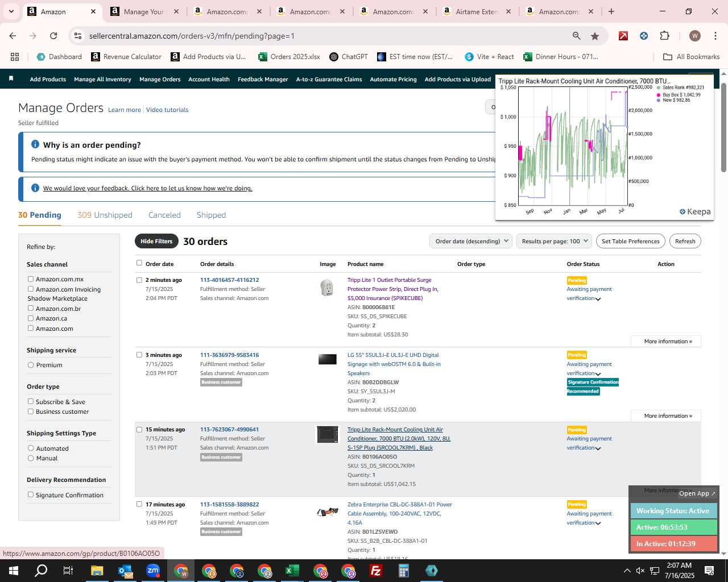Open the Order date (descending) sort dropdown
Screen dimensions: 728x582
point(471,241)
